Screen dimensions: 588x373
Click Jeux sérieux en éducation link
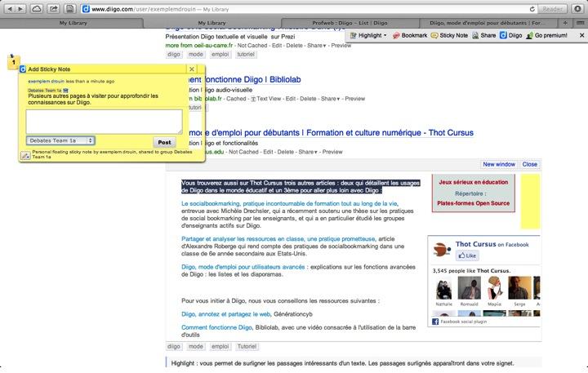pos(473,182)
